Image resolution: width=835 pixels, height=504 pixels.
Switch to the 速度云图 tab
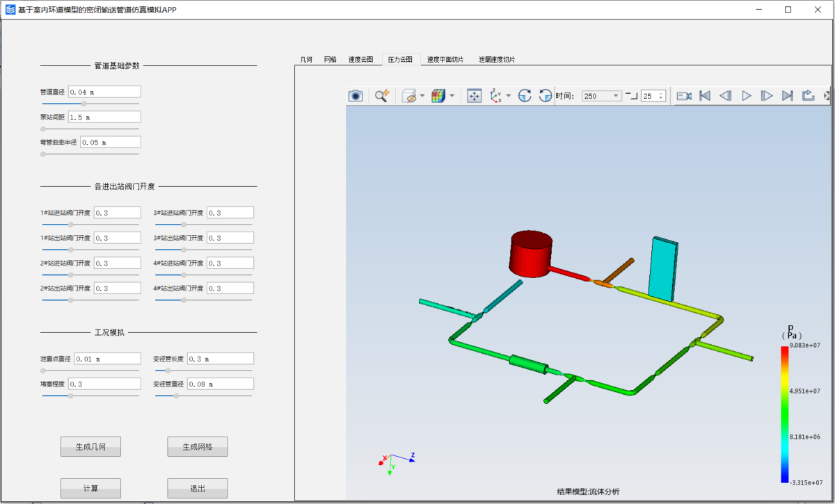click(x=361, y=60)
